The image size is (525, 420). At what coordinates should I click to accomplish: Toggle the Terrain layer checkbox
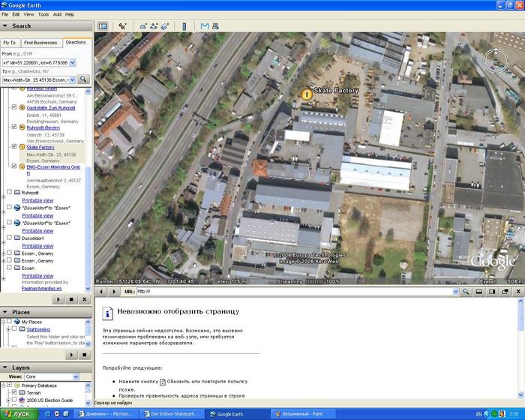click(x=14, y=392)
